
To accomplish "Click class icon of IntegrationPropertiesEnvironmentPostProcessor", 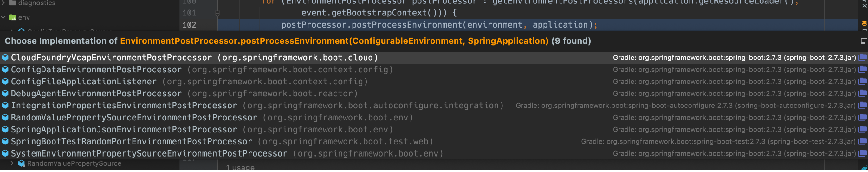I will [5, 106].
